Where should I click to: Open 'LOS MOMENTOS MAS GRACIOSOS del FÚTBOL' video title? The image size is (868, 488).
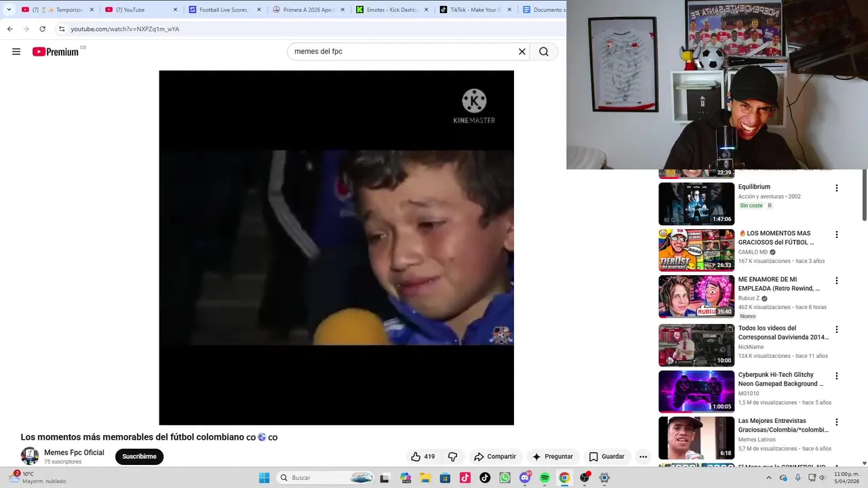click(776, 238)
